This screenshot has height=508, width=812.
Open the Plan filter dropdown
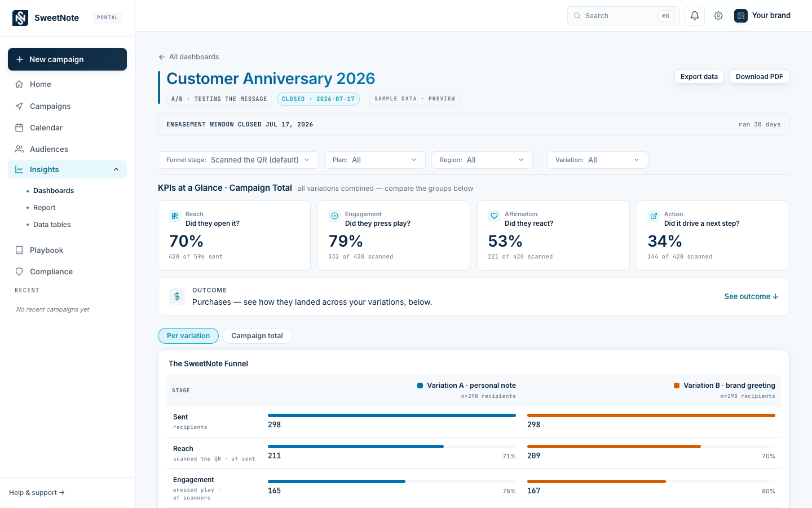click(375, 160)
